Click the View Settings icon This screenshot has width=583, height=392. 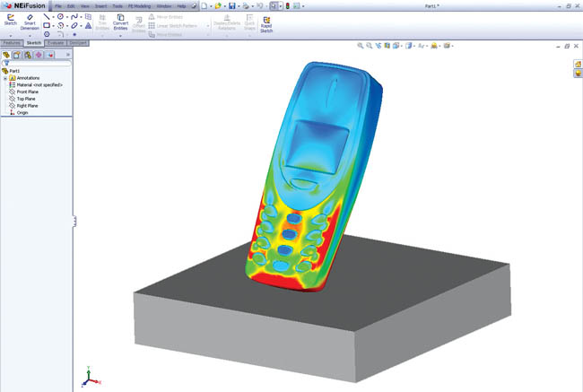coord(447,46)
